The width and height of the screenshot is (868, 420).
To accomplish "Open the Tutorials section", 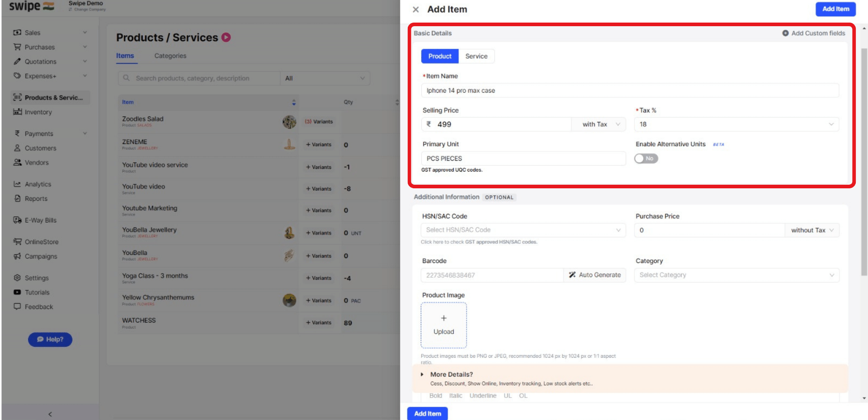I will click(37, 292).
